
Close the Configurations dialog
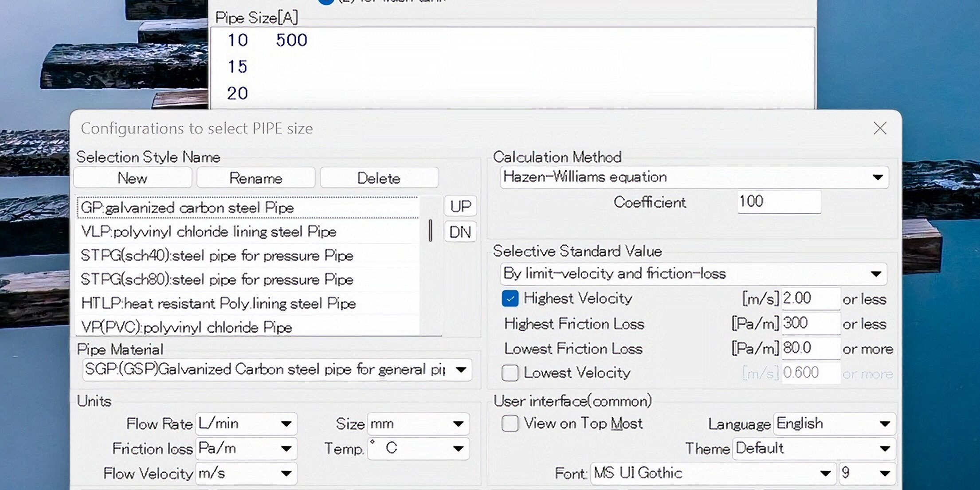880,128
